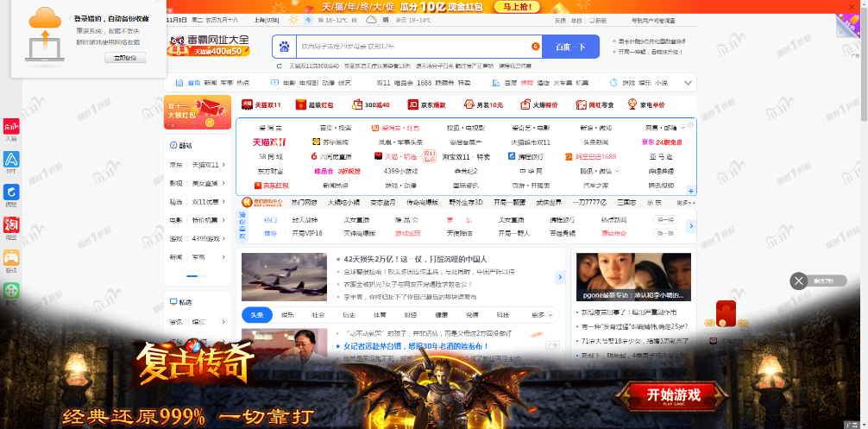Click the cloud backup upload icon

[45, 35]
